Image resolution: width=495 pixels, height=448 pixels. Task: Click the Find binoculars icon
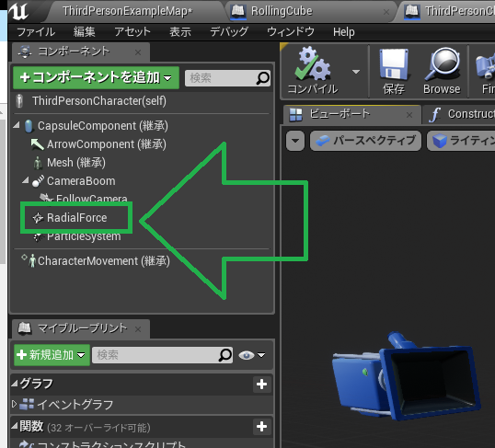(485, 66)
